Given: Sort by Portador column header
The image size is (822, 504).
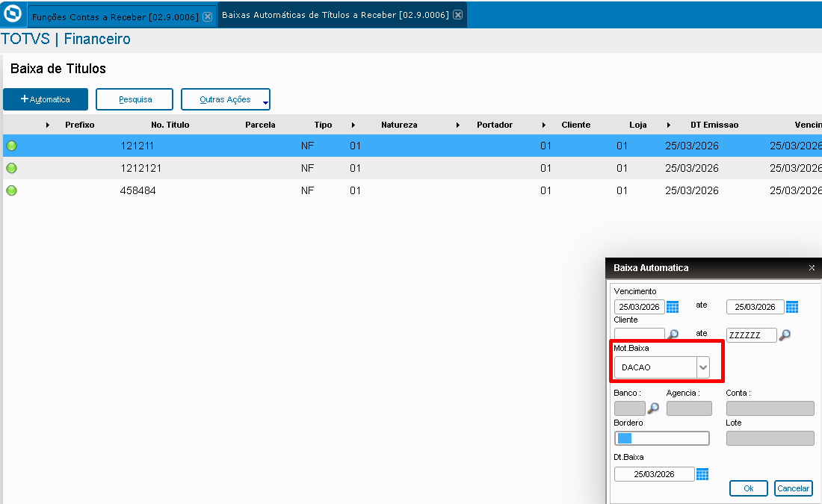Looking at the screenshot, I should click(x=495, y=125).
